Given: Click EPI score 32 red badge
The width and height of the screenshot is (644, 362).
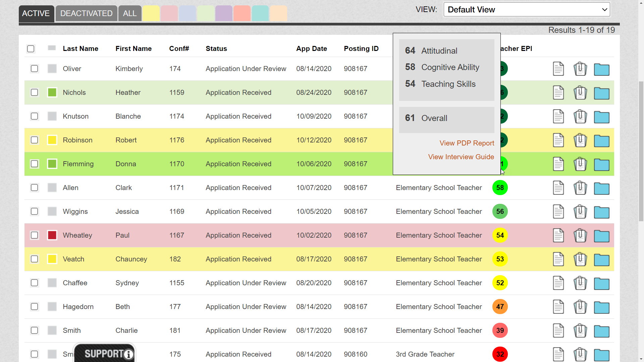Looking at the screenshot, I should pos(500,354).
